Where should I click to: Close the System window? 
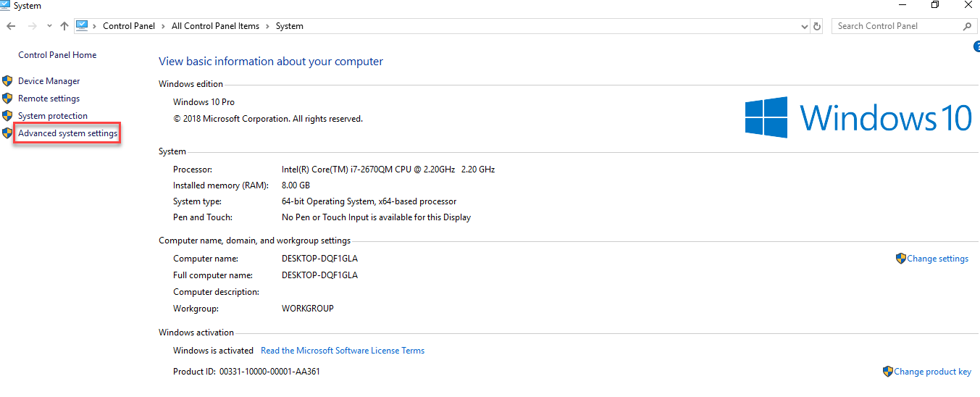point(968,5)
